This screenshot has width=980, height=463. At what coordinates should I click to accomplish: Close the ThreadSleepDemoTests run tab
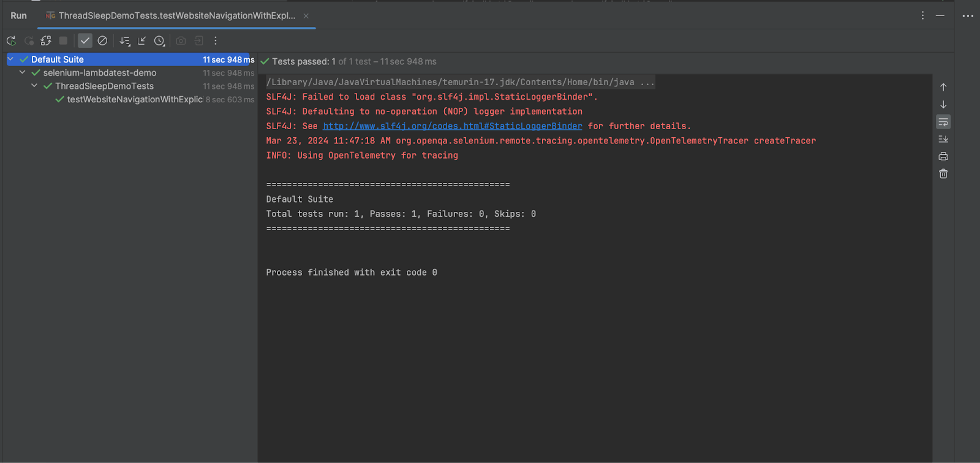tap(306, 16)
